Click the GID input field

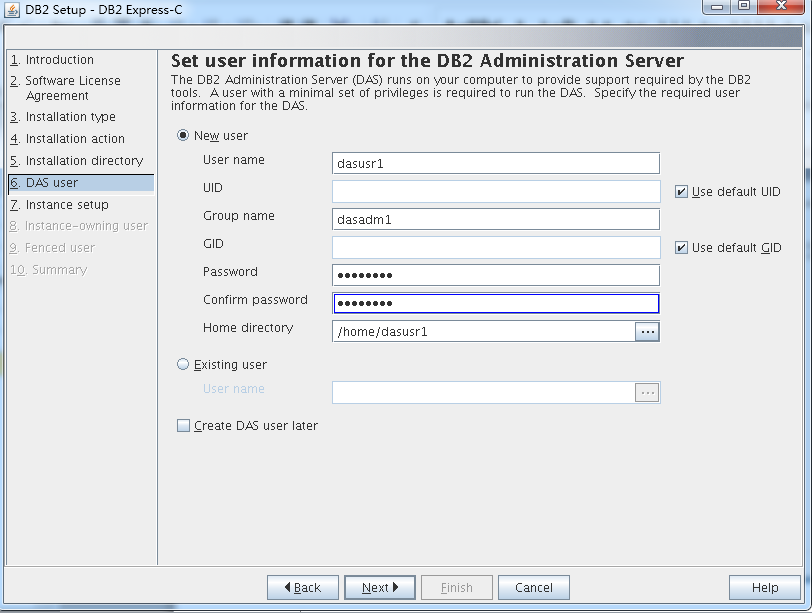(x=496, y=247)
